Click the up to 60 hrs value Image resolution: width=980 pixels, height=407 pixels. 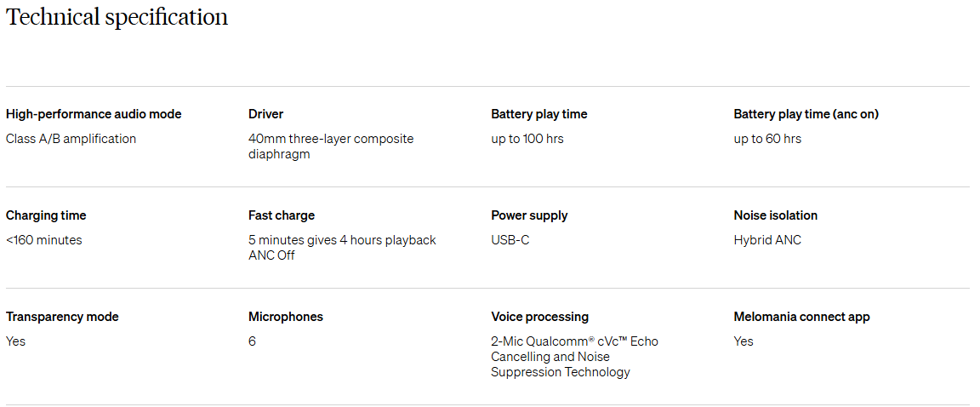[766, 139]
